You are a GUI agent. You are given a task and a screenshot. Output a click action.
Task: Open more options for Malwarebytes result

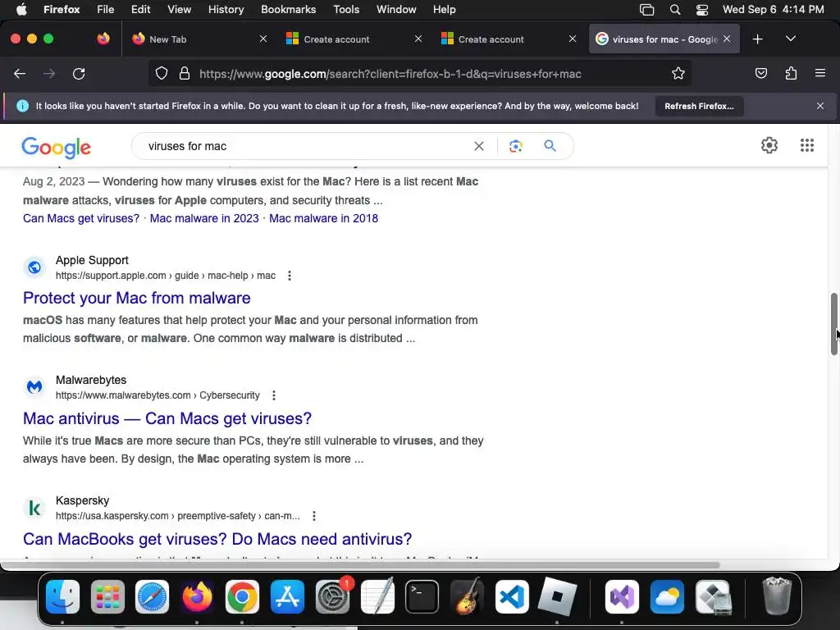tap(274, 395)
